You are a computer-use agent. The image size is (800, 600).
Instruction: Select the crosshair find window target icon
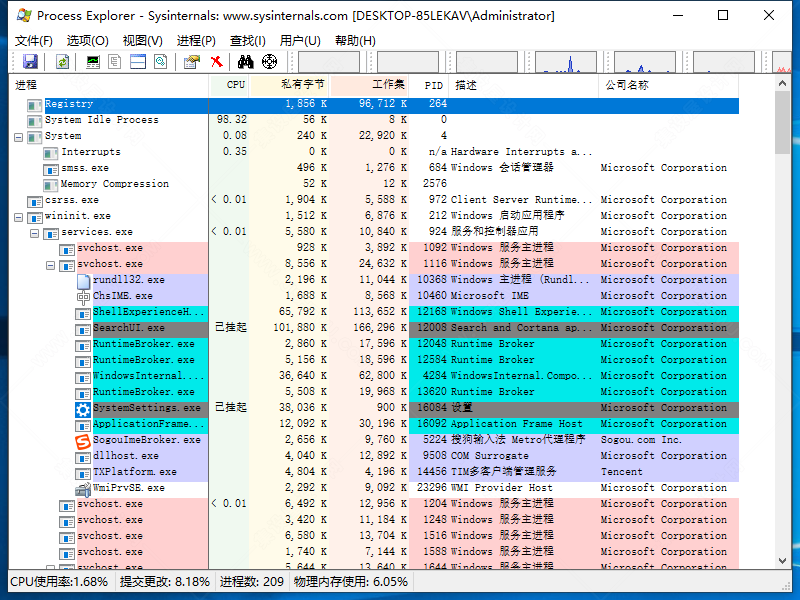[269, 62]
